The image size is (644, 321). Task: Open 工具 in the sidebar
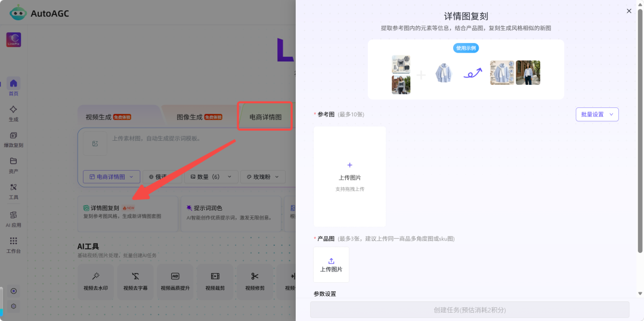pos(14,192)
